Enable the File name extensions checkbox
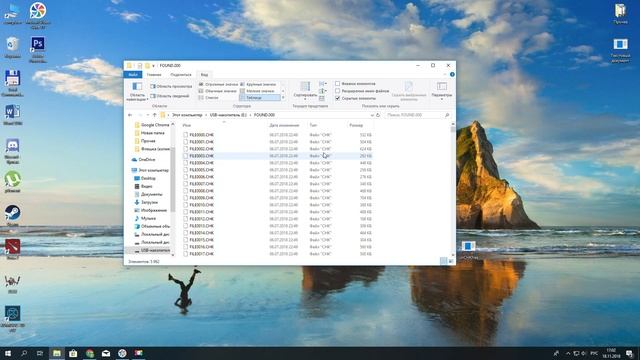Image resolution: width=640 pixels, height=360 pixels. pyautogui.click(x=338, y=91)
